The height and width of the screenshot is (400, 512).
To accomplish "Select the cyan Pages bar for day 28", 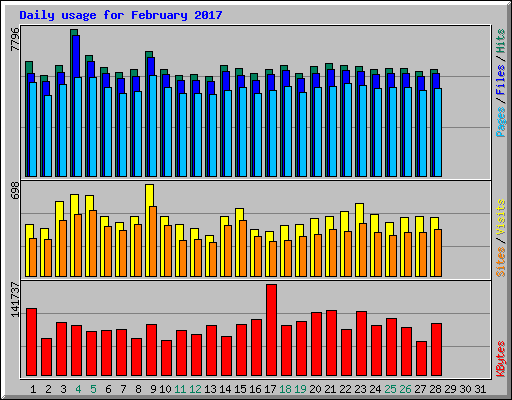I will click(438, 132).
